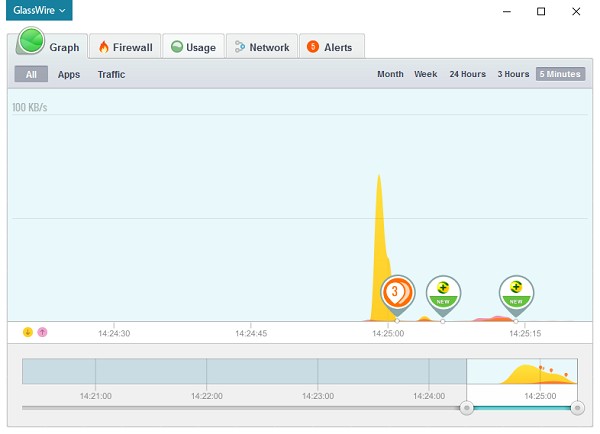Click the left timeline slider handle
The width and height of the screenshot is (600, 434).
[x=466, y=408]
